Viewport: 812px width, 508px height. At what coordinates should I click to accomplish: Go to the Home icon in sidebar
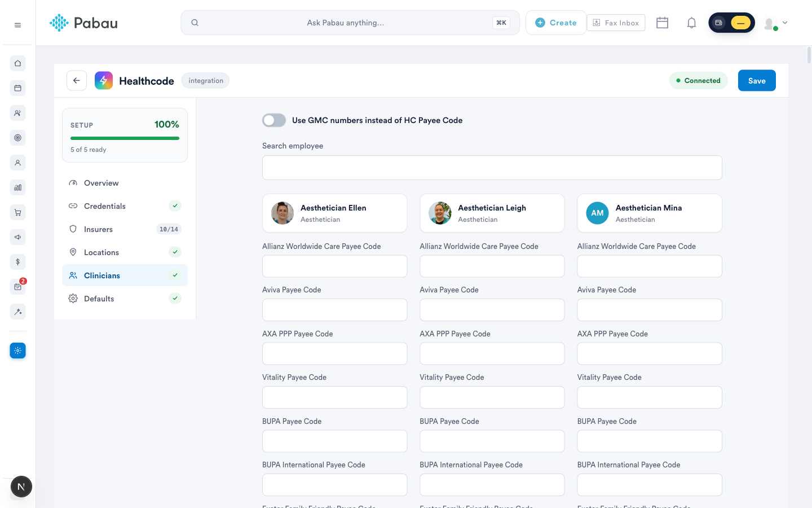pyautogui.click(x=17, y=63)
